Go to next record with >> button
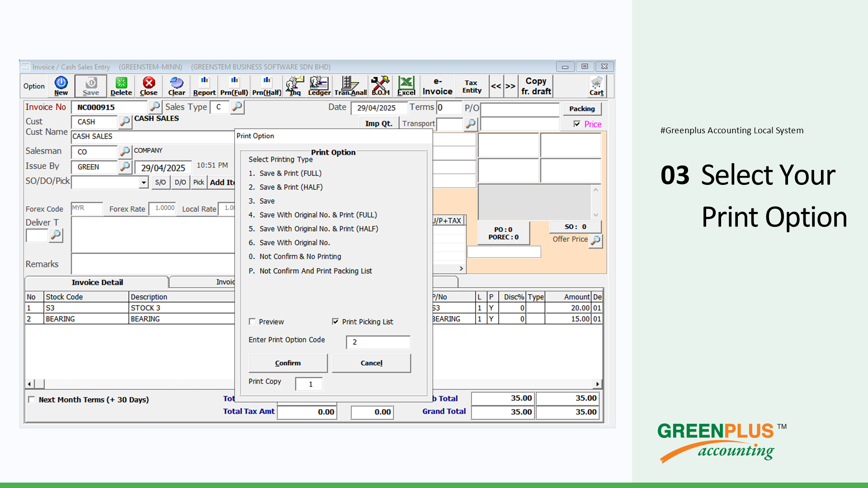 click(x=510, y=86)
